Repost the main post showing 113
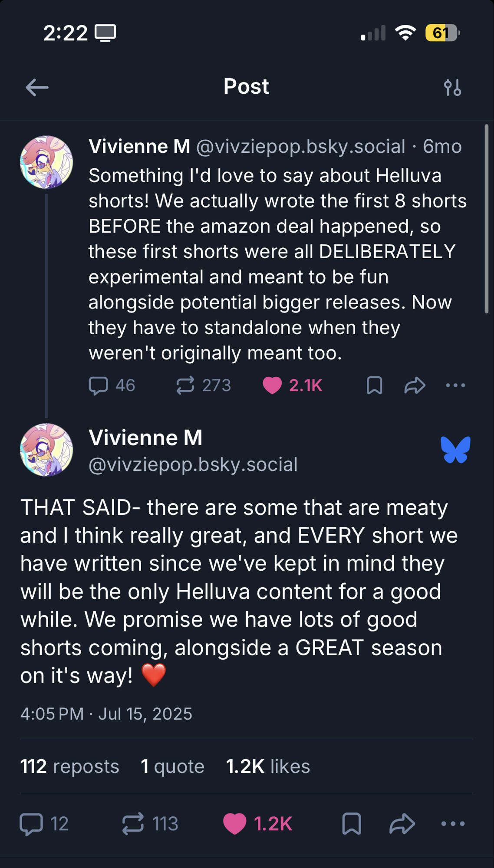Screen dimensions: 494x868 click(x=133, y=824)
